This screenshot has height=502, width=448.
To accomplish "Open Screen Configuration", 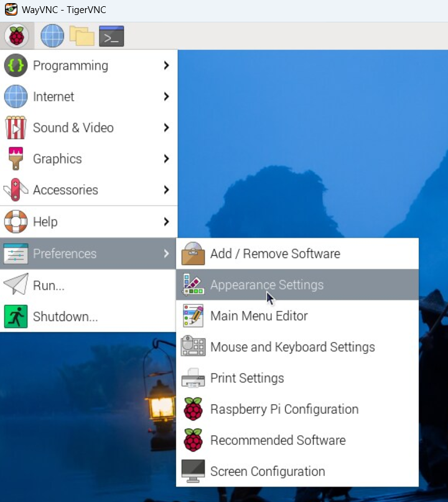I will click(297, 471).
